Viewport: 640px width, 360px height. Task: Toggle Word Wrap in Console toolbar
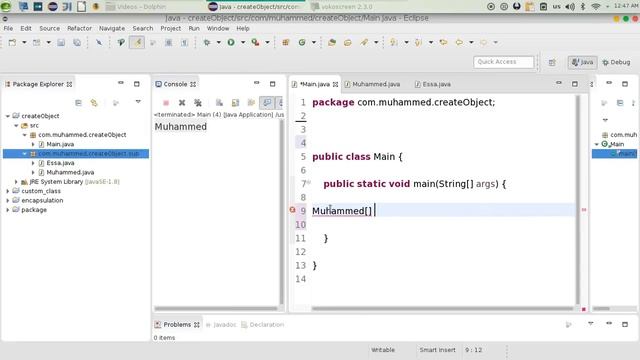click(x=251, y=103)
